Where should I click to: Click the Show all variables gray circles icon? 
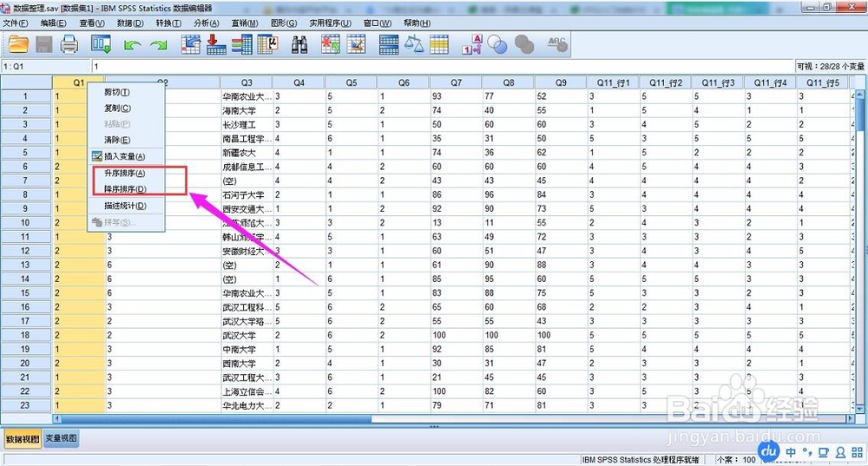click(523, 45)
